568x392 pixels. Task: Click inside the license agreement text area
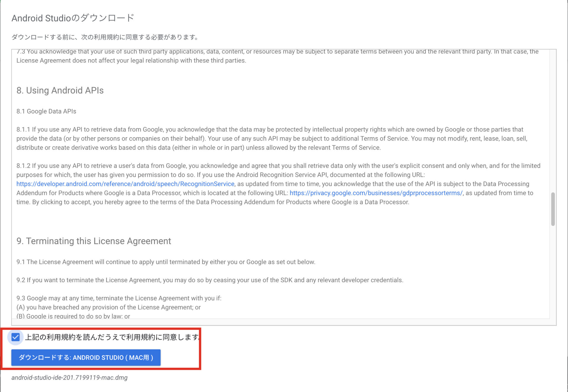tap(266, 178)
